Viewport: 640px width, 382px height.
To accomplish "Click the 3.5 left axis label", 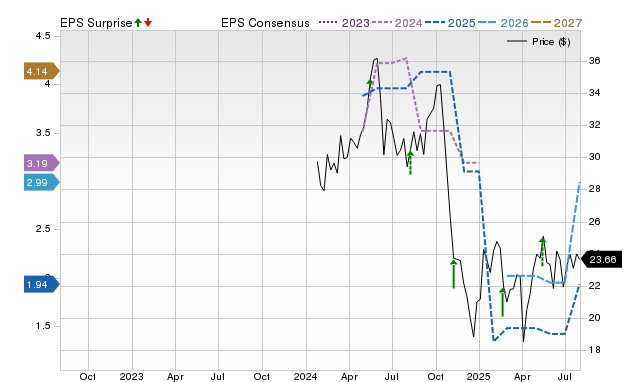I will pyautogui.click(x=43, y=133).
